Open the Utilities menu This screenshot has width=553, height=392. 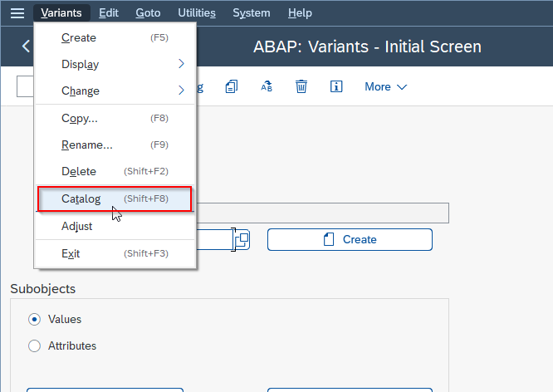point(197,13)
